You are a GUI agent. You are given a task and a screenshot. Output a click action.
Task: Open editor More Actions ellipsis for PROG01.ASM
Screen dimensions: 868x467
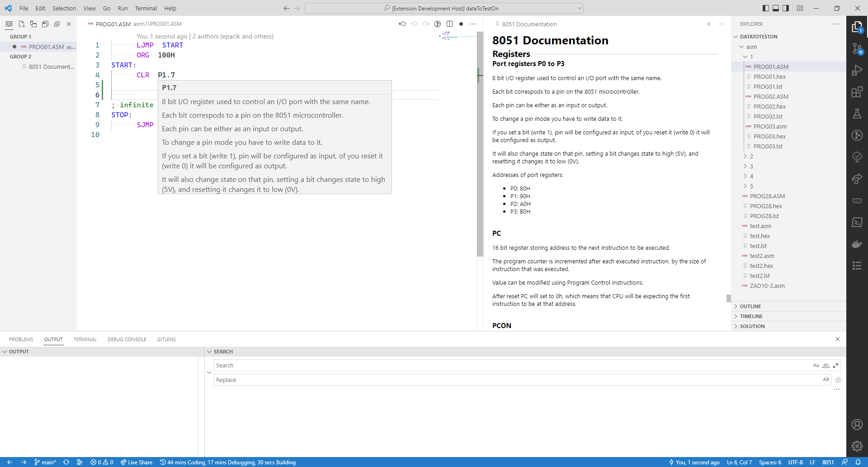[x=473, y=24]
